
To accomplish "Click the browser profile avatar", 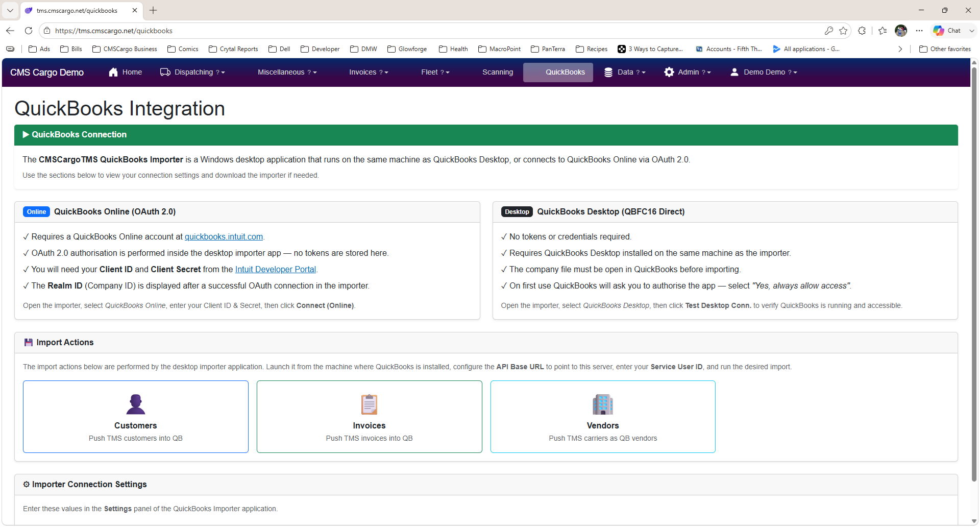I will [x=901, y=31].
